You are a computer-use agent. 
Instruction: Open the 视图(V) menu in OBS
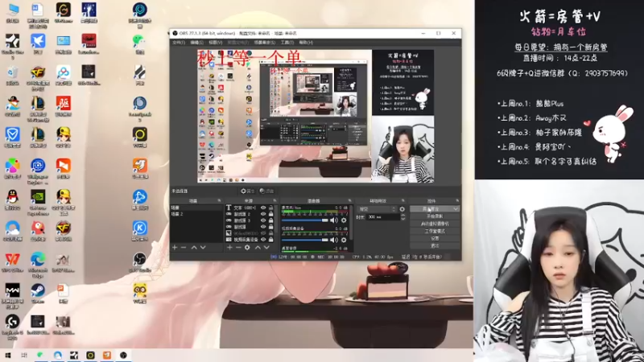(215, 43)
